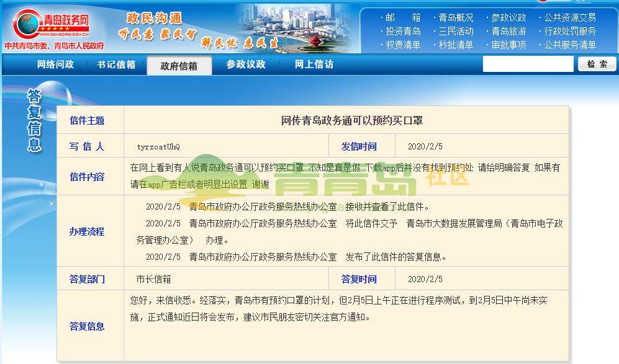The image size is (619, 364).
Task: Click the 权责清单 link
Action: coord(403,45)
